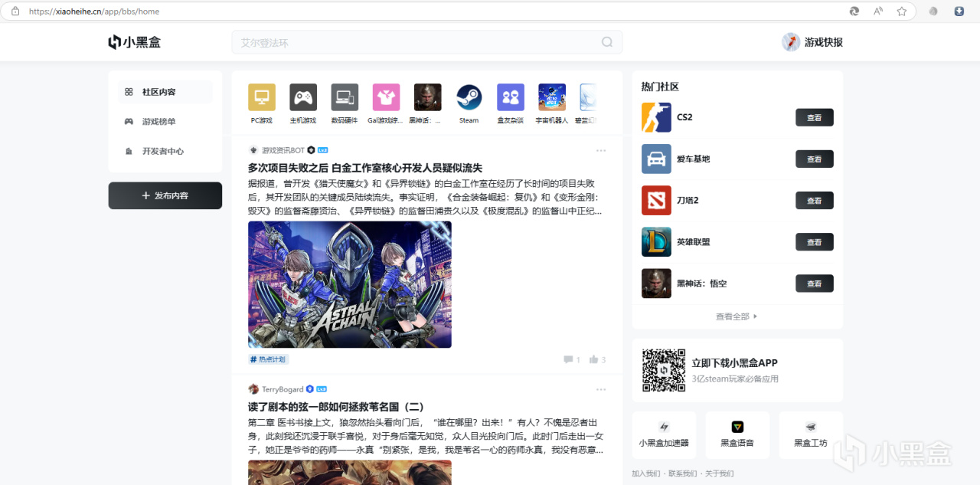Click the 刀塔2 Dota icon
This screenshot has width=980, height=485.
[656, 200]
